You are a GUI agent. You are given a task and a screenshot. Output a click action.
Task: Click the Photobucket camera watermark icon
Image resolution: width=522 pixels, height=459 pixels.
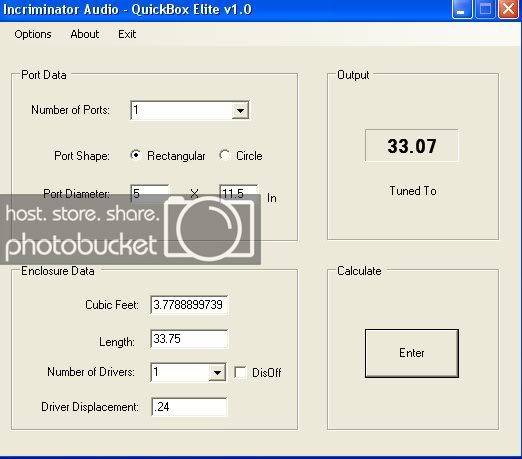click(x=209, y=228)
